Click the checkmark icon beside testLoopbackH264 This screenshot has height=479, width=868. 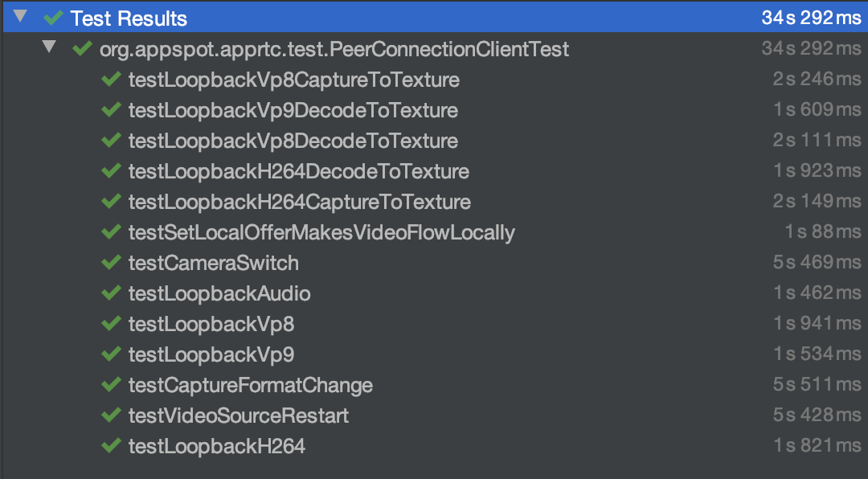pyautogui.click(x=111, y=446)
